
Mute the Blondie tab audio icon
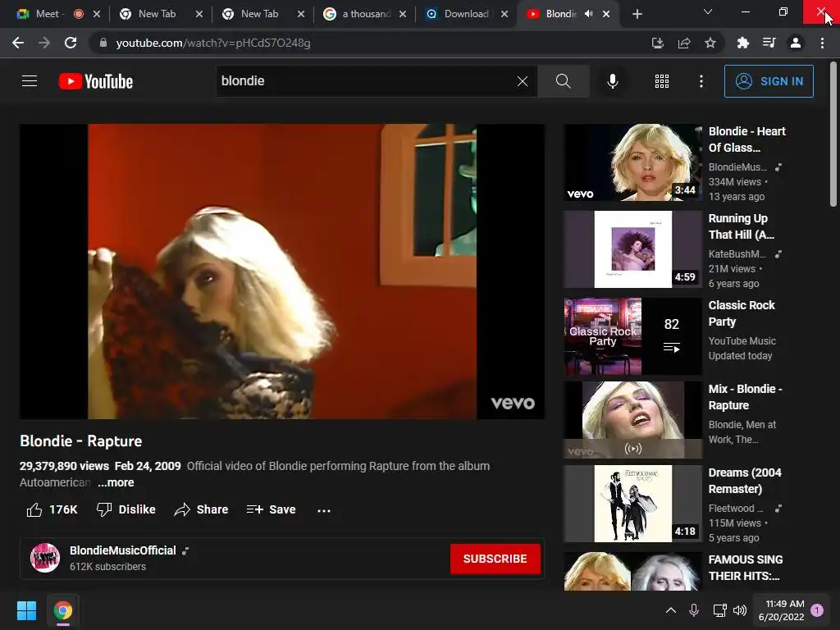588,14
